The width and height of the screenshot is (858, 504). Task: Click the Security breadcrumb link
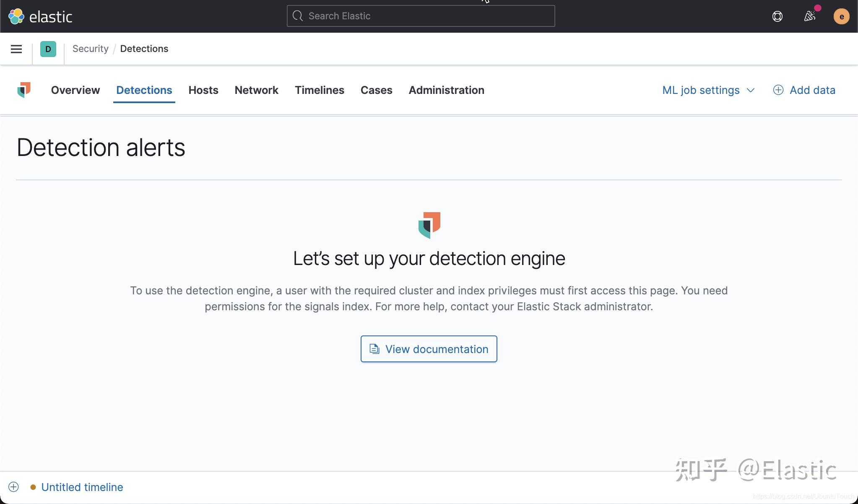(91, 49)
